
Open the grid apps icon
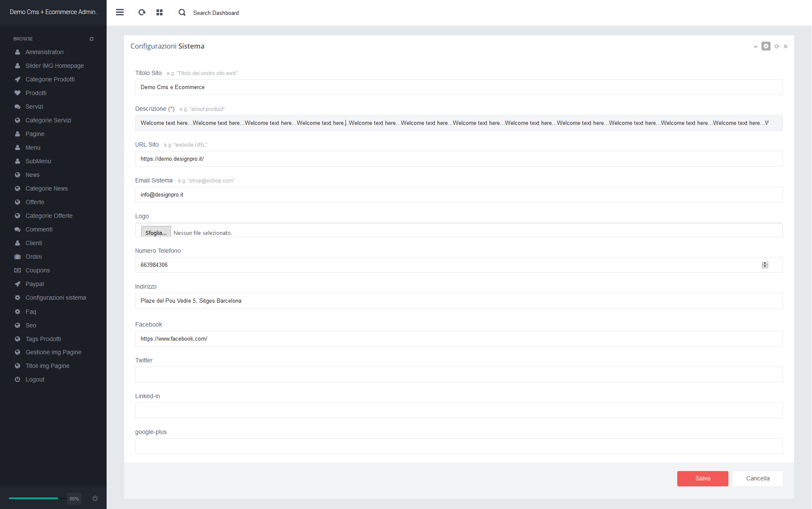coord(159,12)
